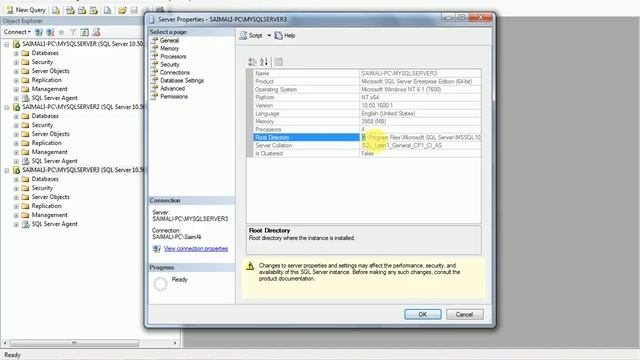
Task: Expand Replication under MYSQLSERVER
Action: 16,80
